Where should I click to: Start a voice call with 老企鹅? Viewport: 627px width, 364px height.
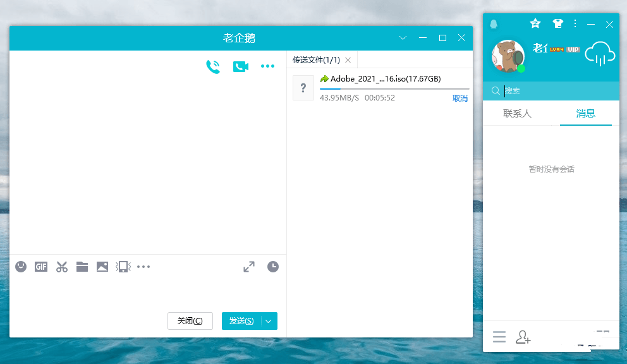tap(213, 67)
